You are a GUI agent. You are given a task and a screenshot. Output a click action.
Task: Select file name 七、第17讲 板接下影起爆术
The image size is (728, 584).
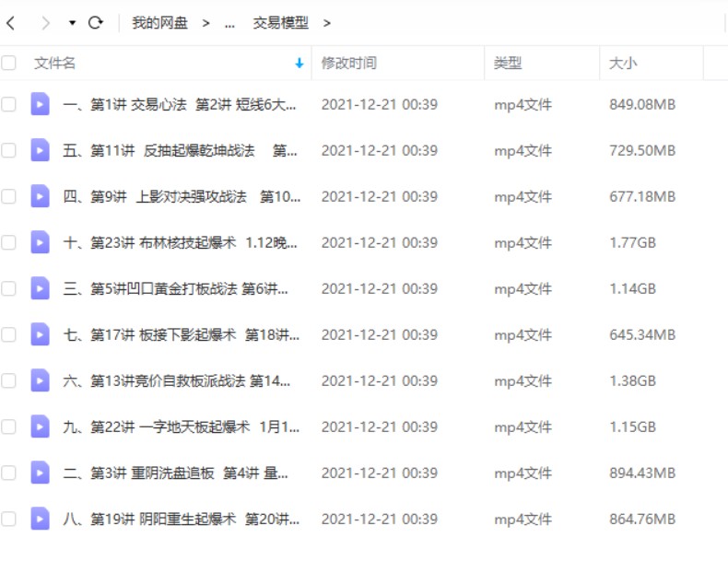(x=181, y=334)
